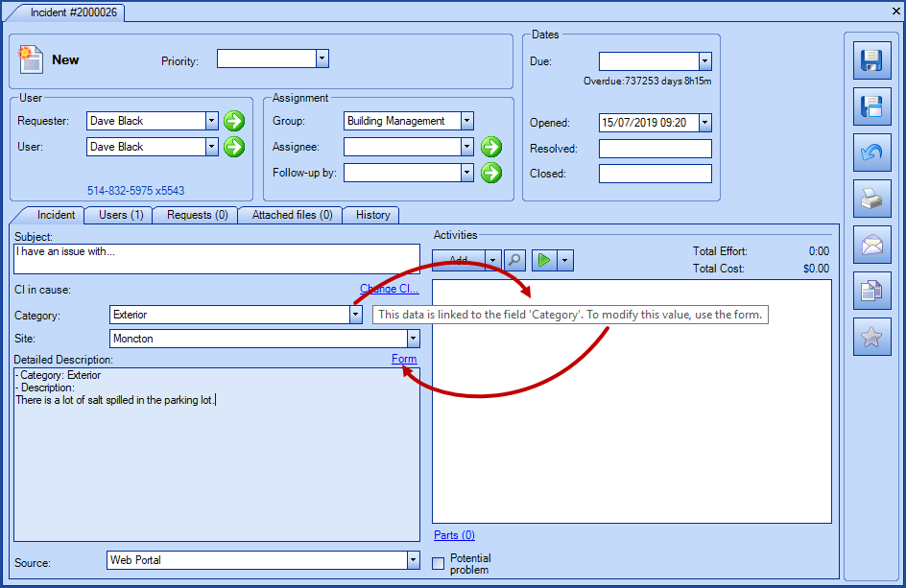Click the green arrow beside Assignee
The image size is (906, 588).
(x=489, y=147)
